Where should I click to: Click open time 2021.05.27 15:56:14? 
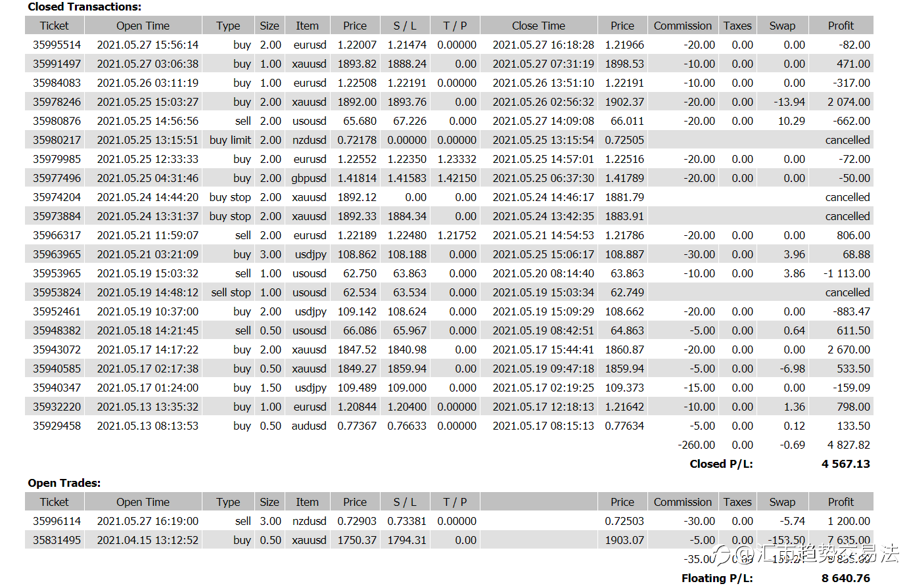click(x=148, y=45)
